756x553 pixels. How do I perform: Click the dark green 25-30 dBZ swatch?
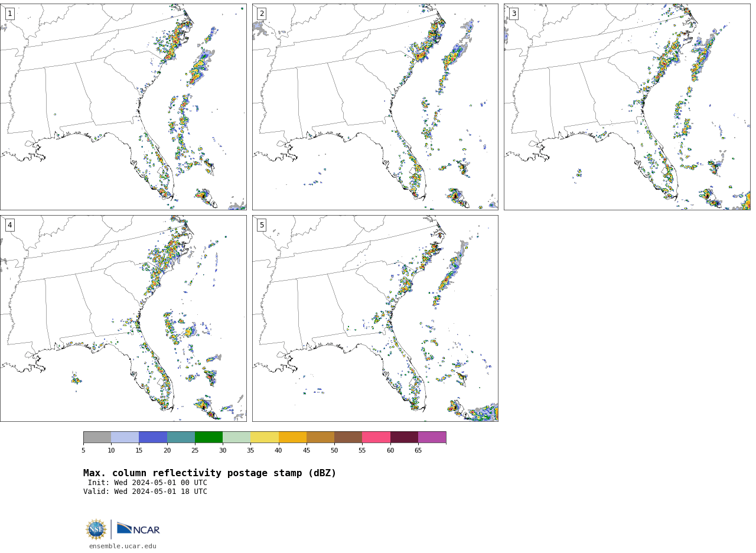tap(208, 437)
